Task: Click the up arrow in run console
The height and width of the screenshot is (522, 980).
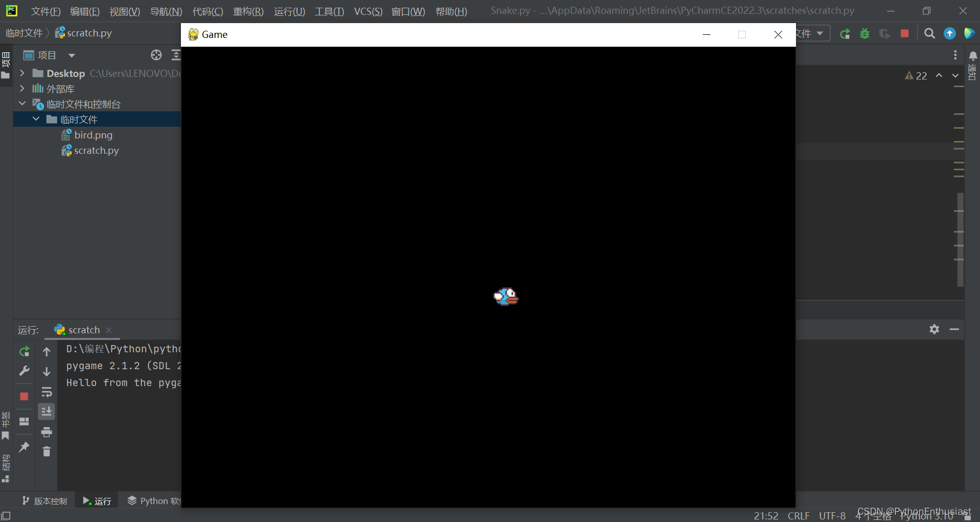Action: pyautogui.click(x=47, y=352)
